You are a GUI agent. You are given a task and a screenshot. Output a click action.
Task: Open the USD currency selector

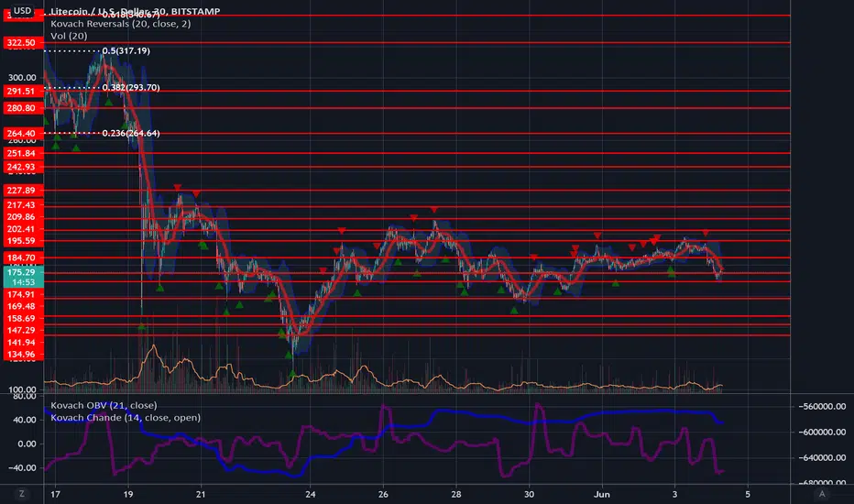click(22, 10)
